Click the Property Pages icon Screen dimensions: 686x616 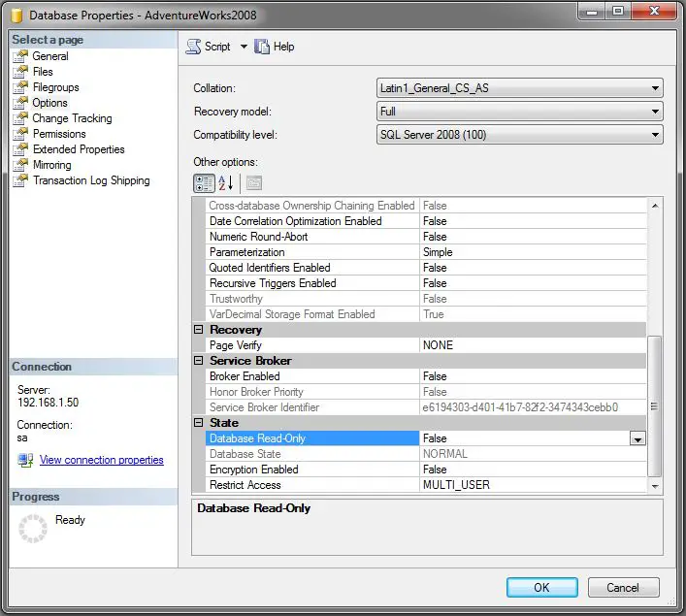(254, 183)
